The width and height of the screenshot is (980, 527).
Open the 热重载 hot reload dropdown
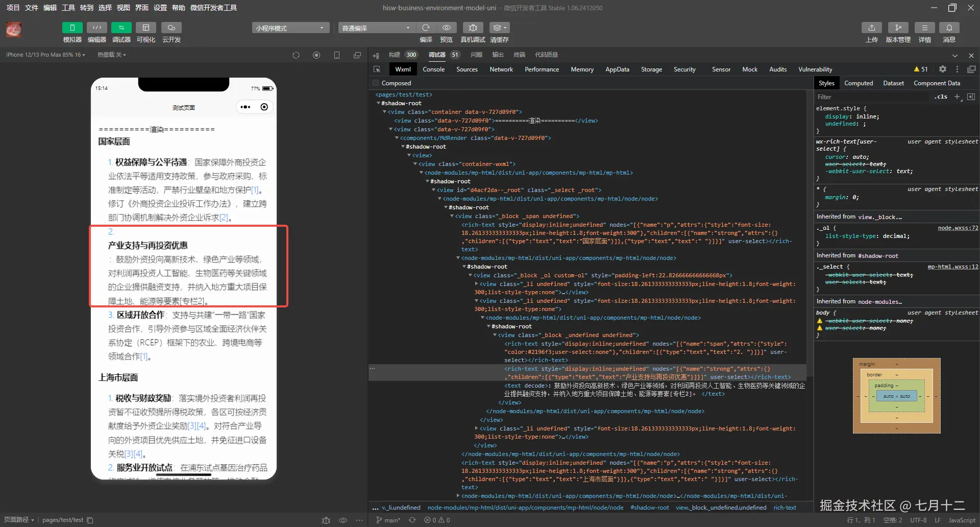pyautogui.click(x=112, y=55)
